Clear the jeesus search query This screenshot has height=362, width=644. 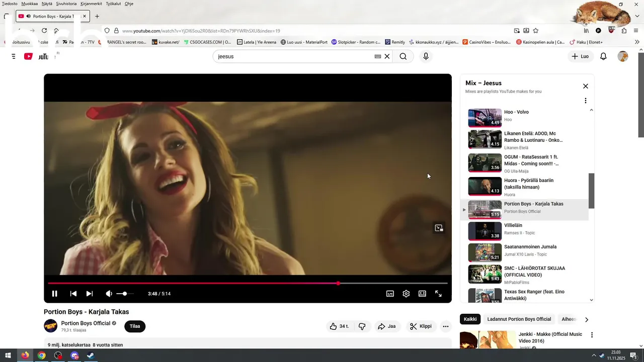click(x=387, y=56)
